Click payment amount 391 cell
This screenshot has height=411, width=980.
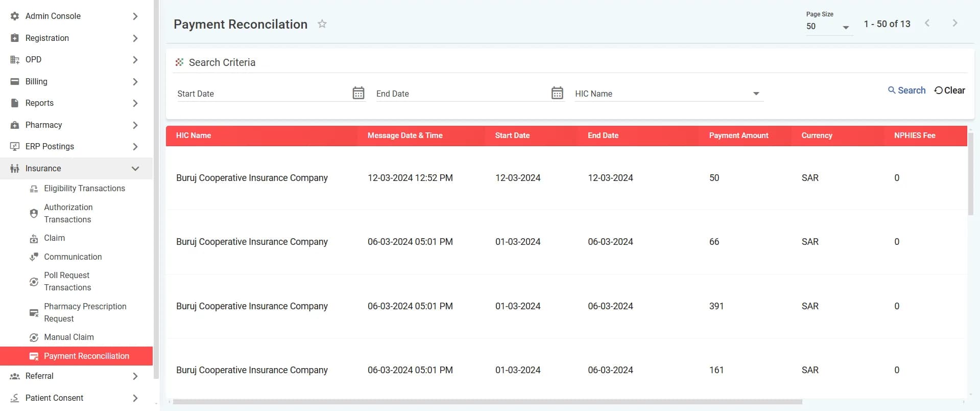(716, 306)
